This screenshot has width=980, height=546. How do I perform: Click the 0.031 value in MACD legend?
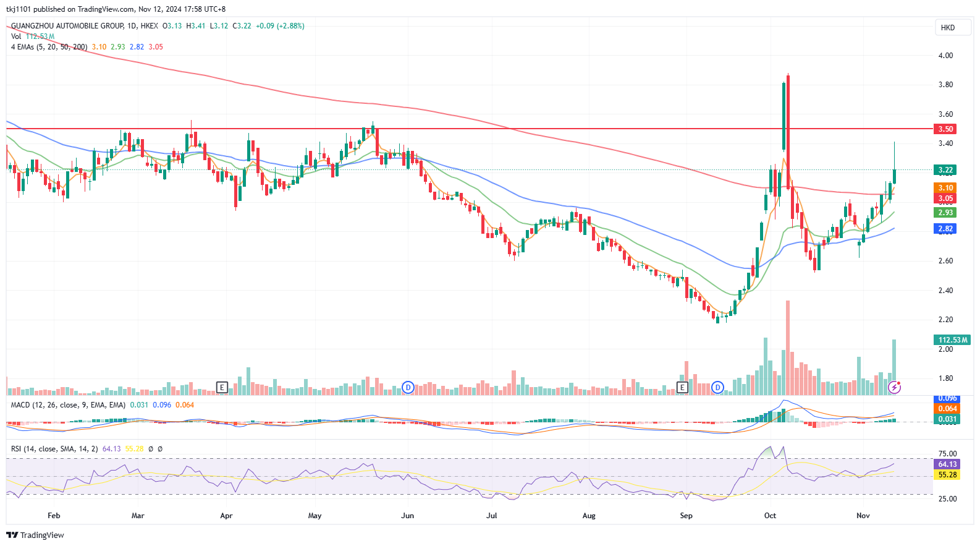point(139,405)
